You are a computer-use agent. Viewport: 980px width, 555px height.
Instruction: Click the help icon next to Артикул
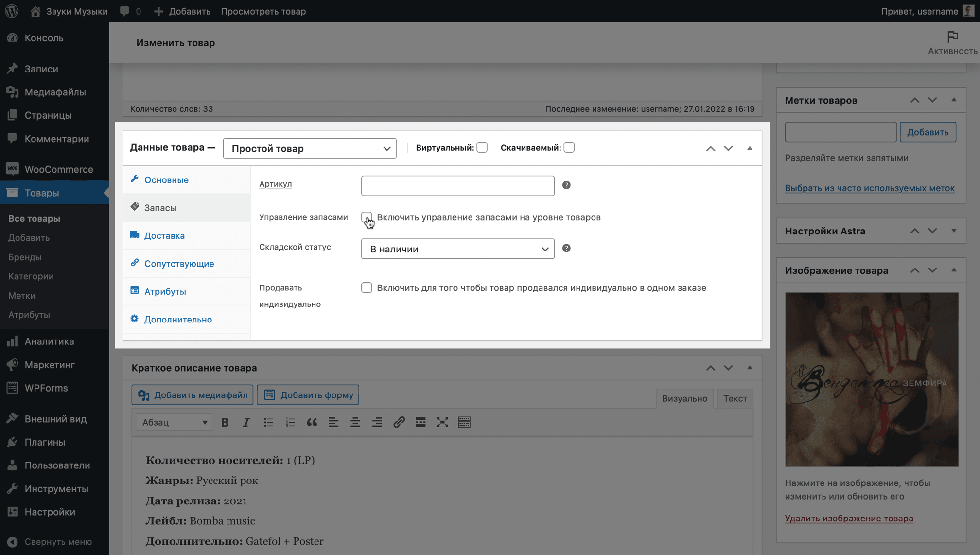566,185
